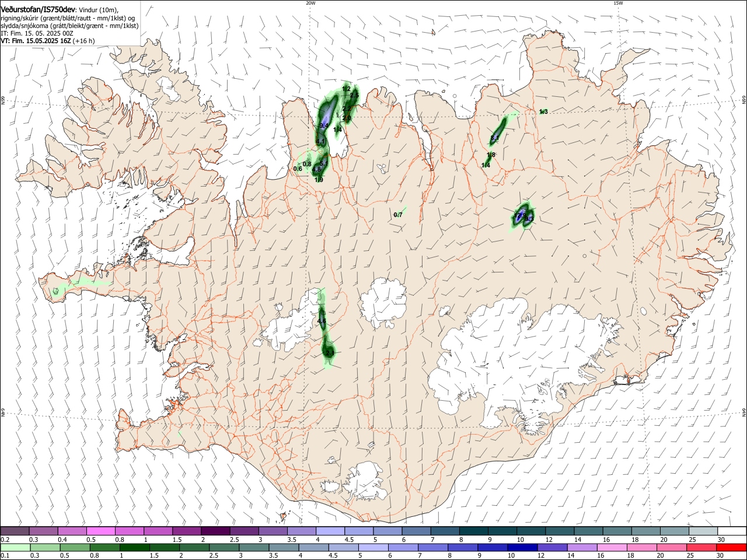Select the 4.8 precipitation value on map
Viewport: 747px width, 560px height.
tap(317, 170)
